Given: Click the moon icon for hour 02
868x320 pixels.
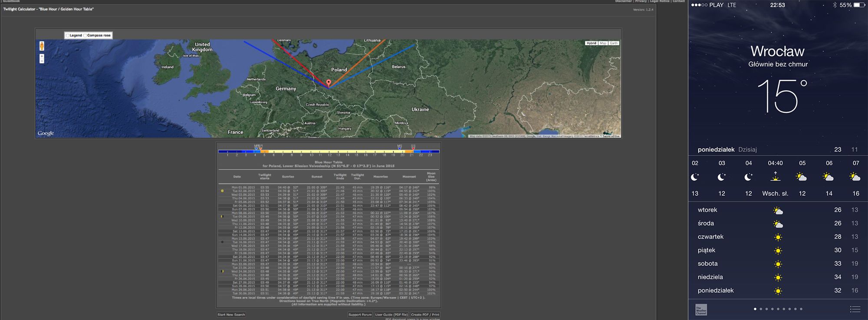Looking at the screenshot, I should coord(695,177).
